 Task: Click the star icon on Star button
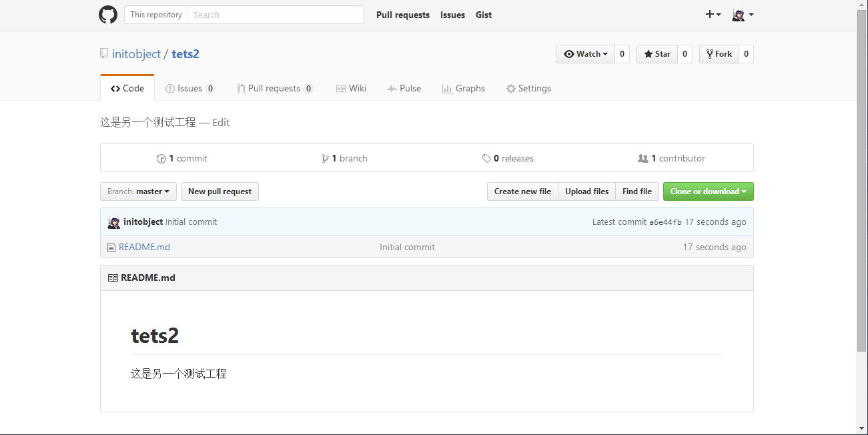coord(648,54)
